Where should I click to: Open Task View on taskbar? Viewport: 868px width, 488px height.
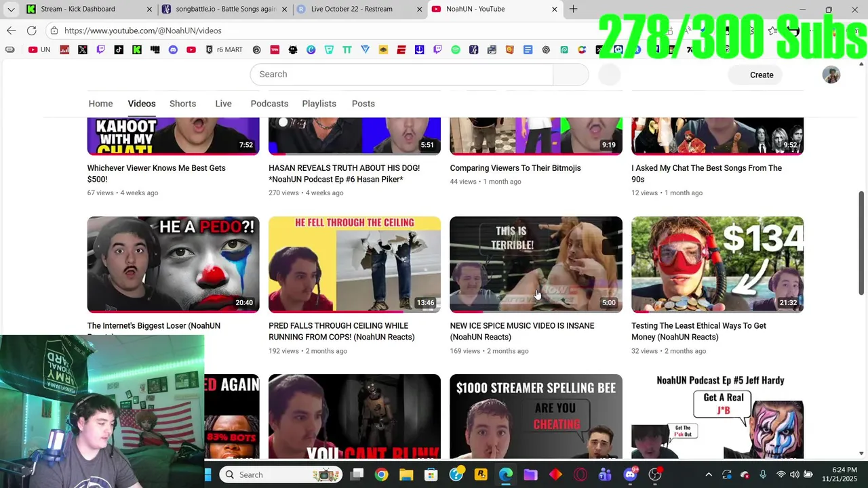[x=357, y=474]
